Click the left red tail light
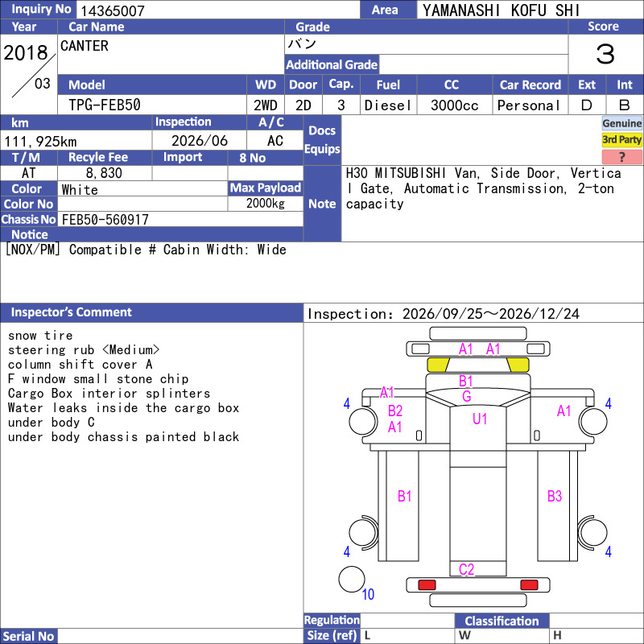This screenshot has height=644, width=644. (427, 585)
